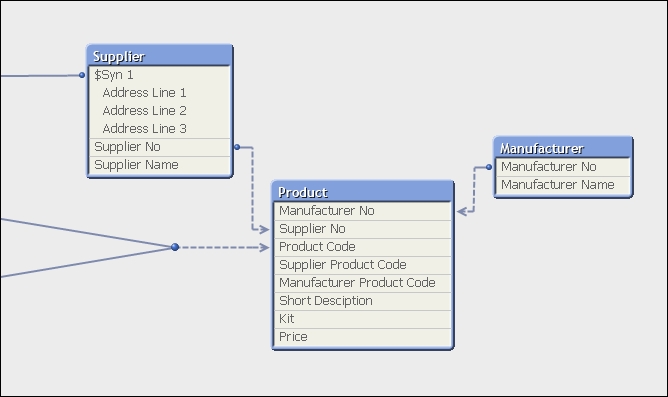Viewport: 668px width, 397px height.
Task: Select Supplier No in the Product table
Action: pos(363,229)
